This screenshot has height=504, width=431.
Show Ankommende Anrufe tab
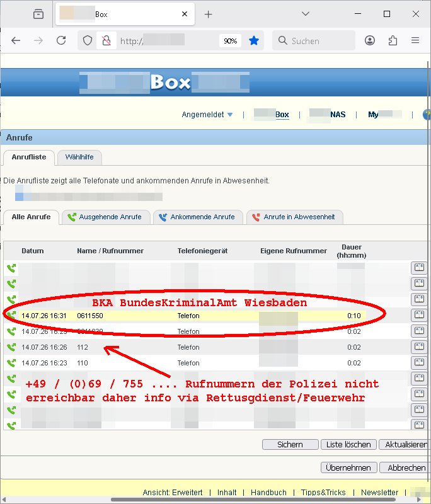[198, 217]
